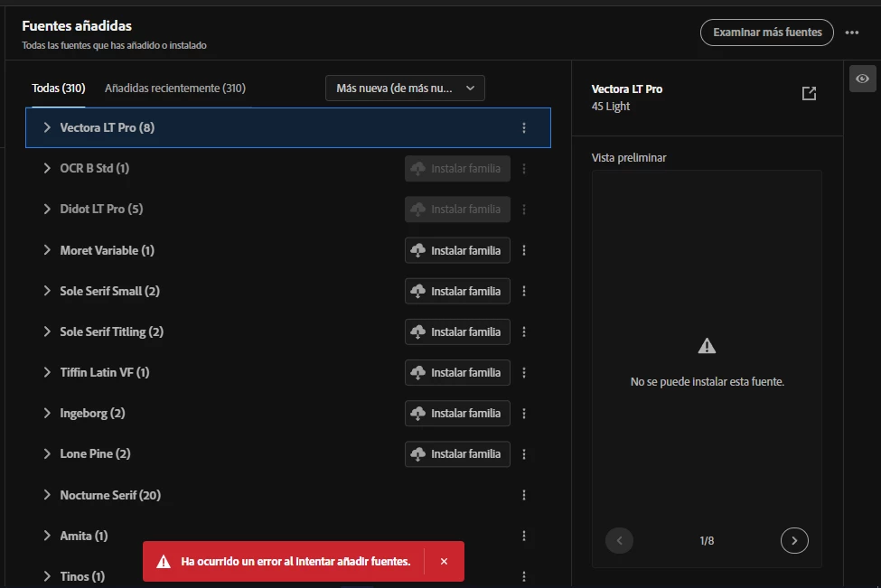The image size is (881, 588).
Task: Expand the OCR B Std family
Action: [x=47, y=168]
